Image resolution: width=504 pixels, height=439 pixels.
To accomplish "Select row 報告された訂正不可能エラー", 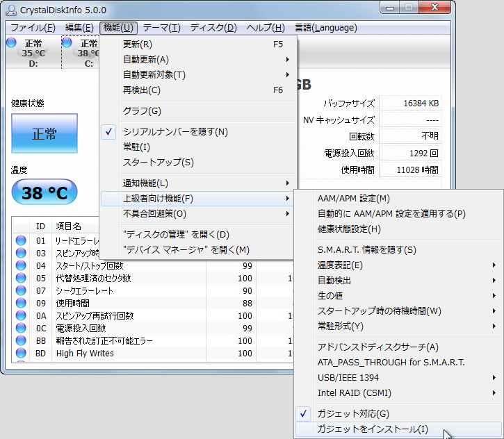I will pyautogui.click(x=153, y=341).
